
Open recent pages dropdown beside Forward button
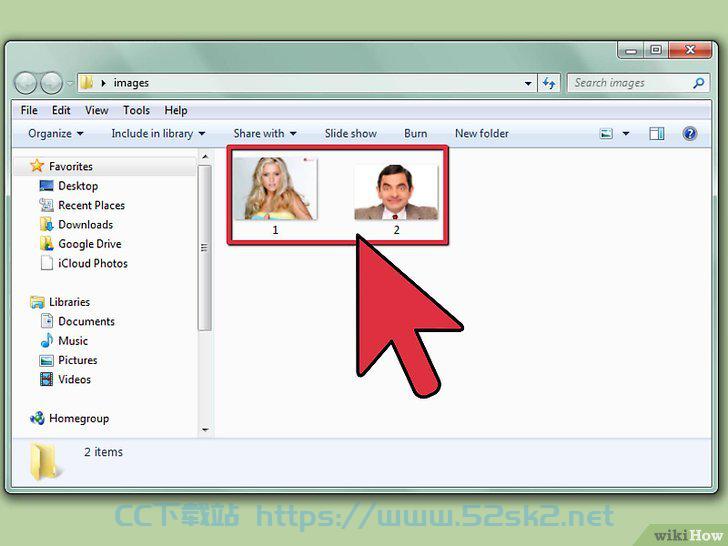tap(70, 84)
